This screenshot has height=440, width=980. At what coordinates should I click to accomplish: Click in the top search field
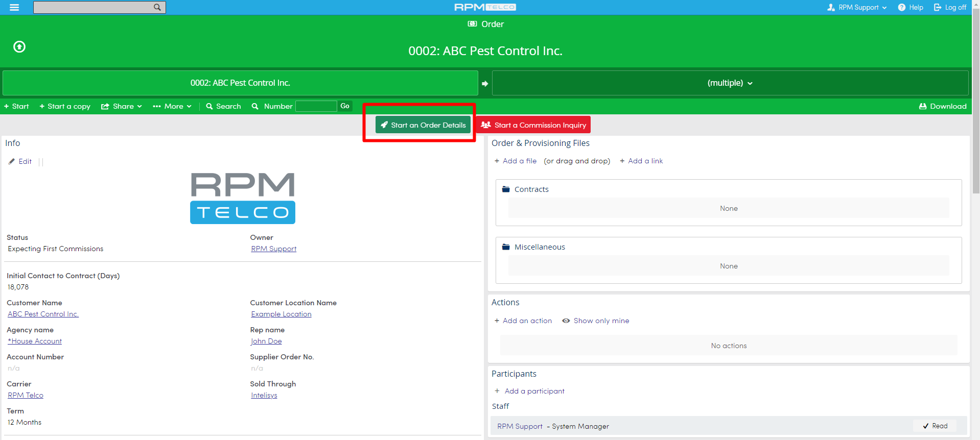tap(93, 7)
